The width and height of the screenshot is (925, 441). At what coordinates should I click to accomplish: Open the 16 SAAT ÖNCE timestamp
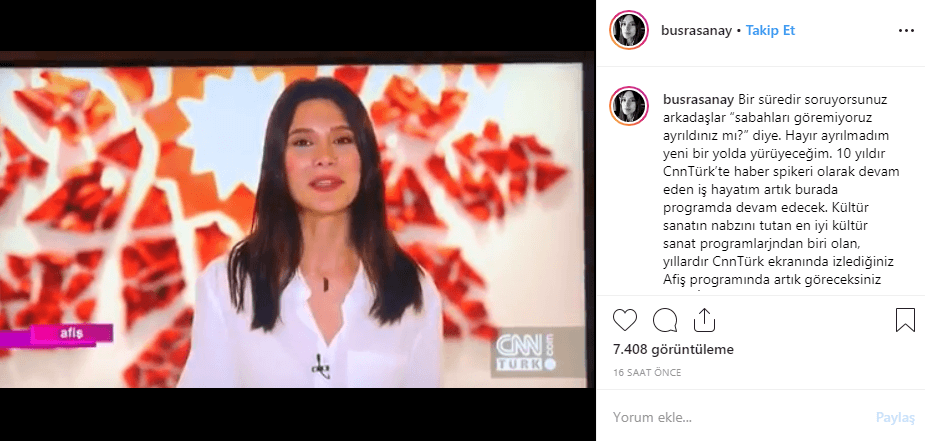click(x=647, y=373)
